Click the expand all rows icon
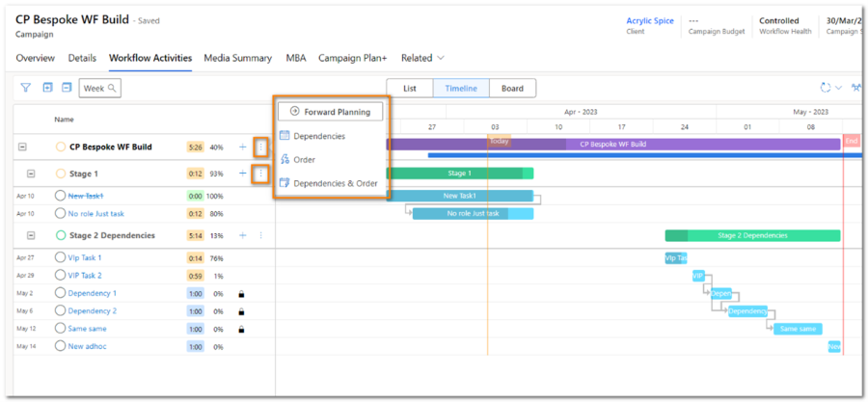Screen dimensions: 868x402 (47, 88)
